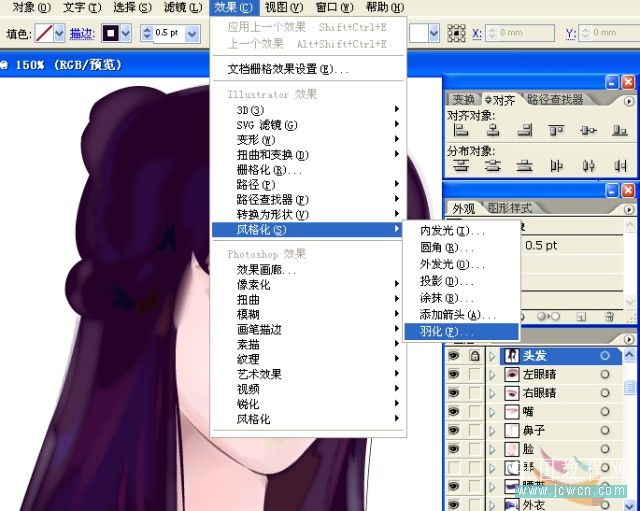Open the stroke weight 0.5 pt dropdown

(192, 33)
